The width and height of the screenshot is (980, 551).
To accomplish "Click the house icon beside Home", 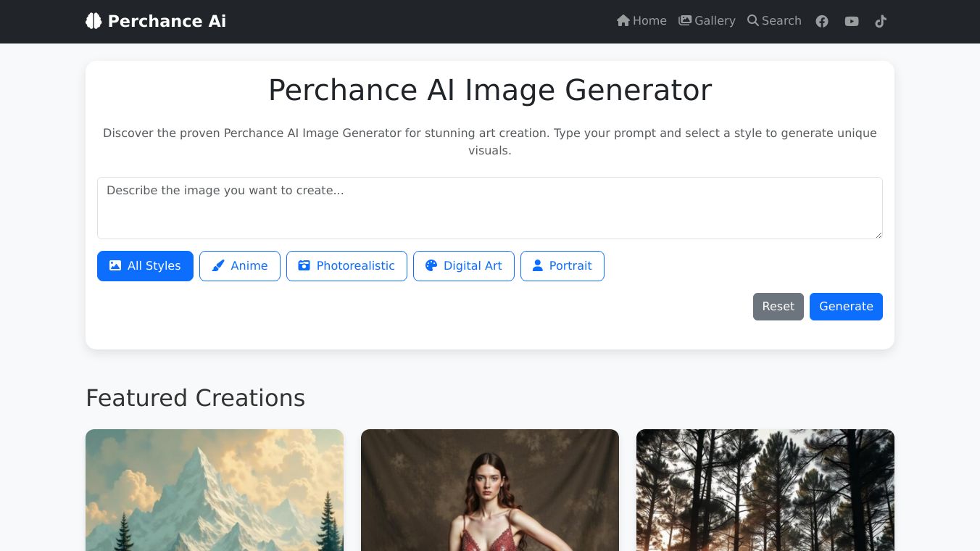I will (x=623, y=21).
